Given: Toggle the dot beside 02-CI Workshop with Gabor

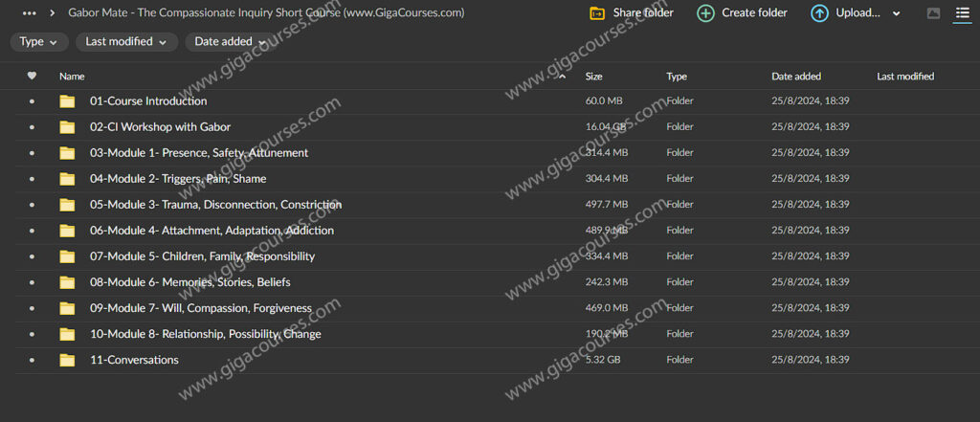Looking at the screenshot, I should [x=32, y=127].
